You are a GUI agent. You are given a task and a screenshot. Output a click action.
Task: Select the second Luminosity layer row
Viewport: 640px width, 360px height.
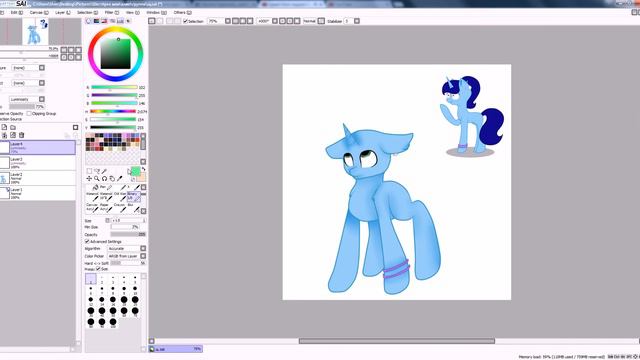point(38,163)
